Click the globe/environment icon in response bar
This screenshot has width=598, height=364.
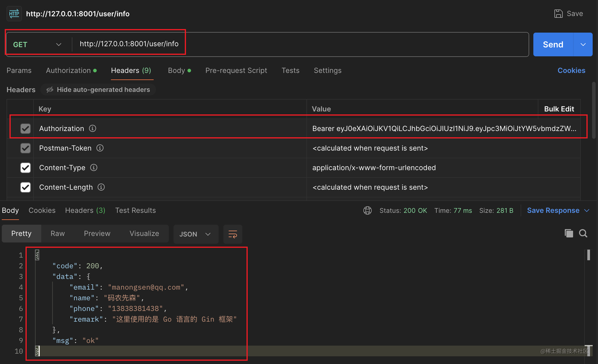pos(367,210)
